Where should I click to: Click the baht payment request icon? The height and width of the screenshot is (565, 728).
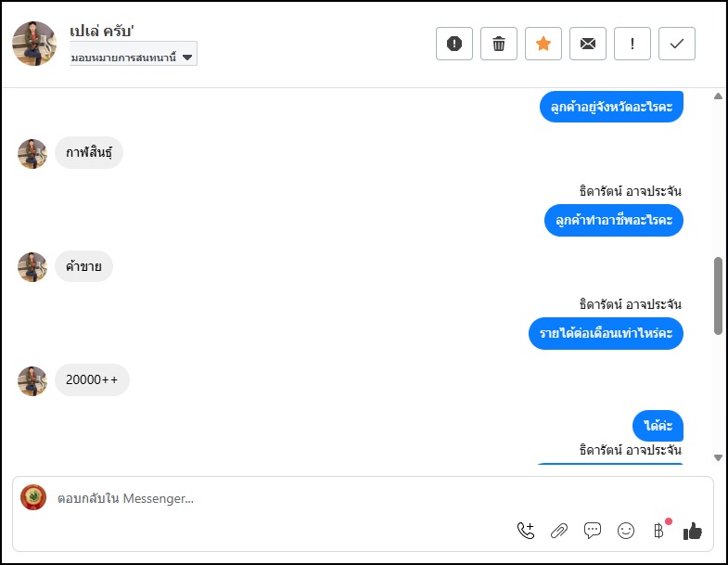[659, 531]
